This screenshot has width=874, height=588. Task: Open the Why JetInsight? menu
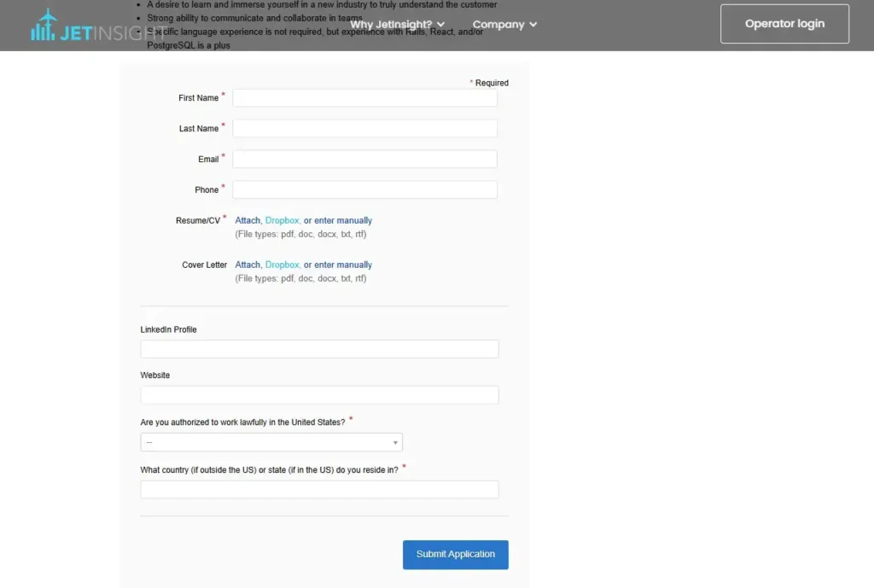[397, 24]
